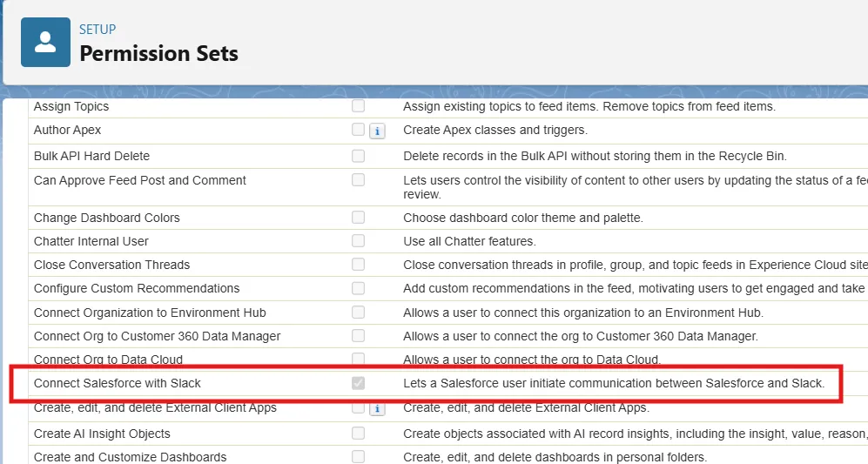Enable the Assign Topics checkbox

(358, 106)
